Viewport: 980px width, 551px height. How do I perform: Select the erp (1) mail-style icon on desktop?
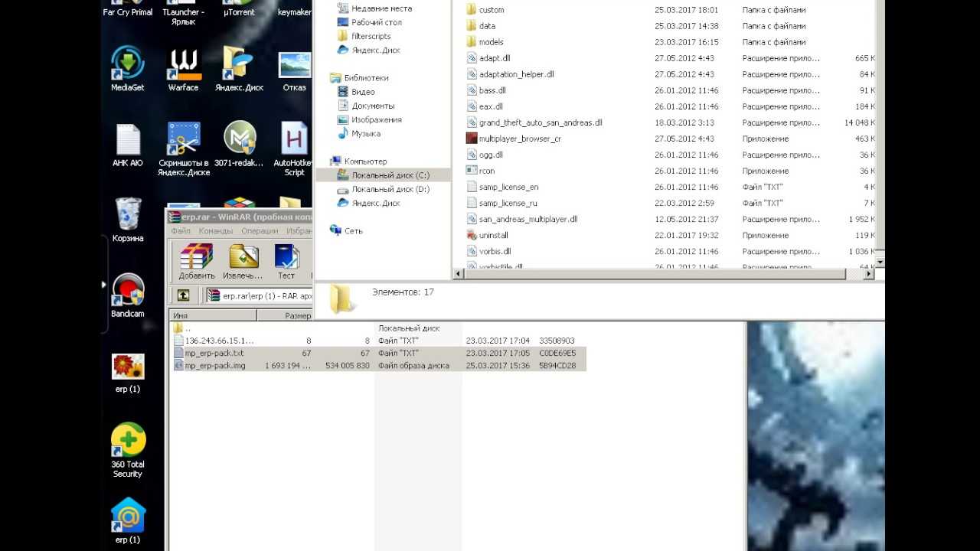click(128, 521)
